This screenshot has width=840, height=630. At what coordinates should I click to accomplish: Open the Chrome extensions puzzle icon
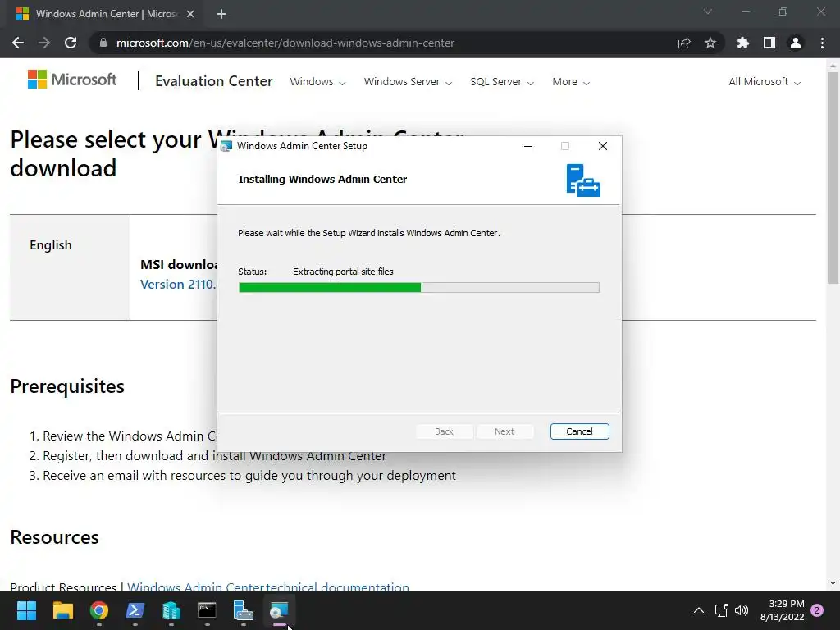coord(742,43)
